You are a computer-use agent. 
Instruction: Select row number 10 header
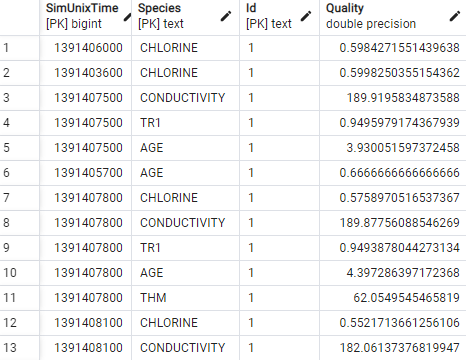point(19,273)
